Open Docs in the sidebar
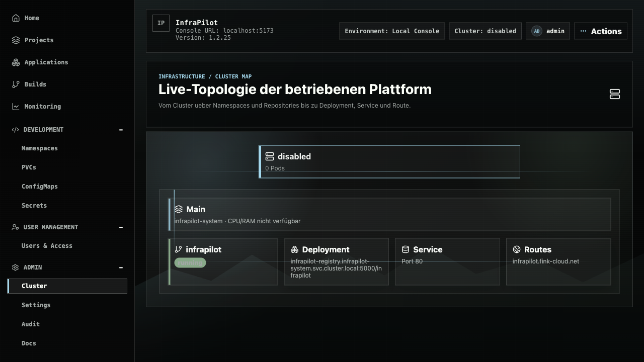This screenshot has width=644, height=362. pyautogui.click(x=67, y=343)
